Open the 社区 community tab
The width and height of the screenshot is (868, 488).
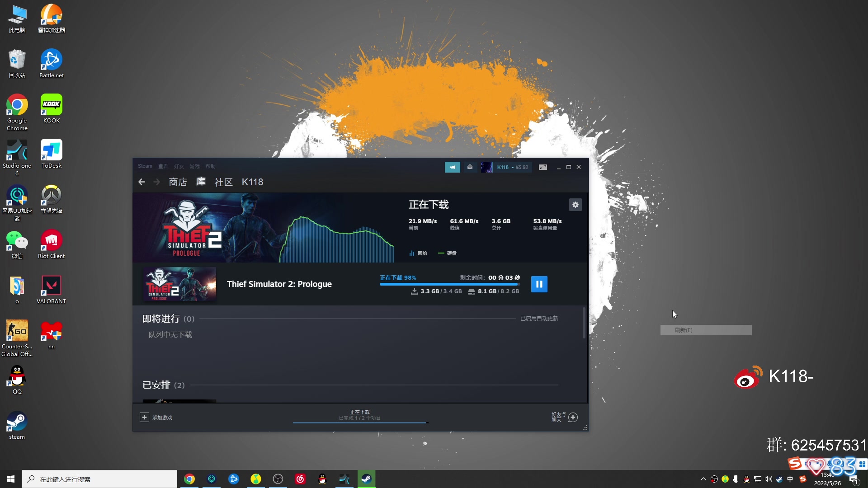pos(223,182)
